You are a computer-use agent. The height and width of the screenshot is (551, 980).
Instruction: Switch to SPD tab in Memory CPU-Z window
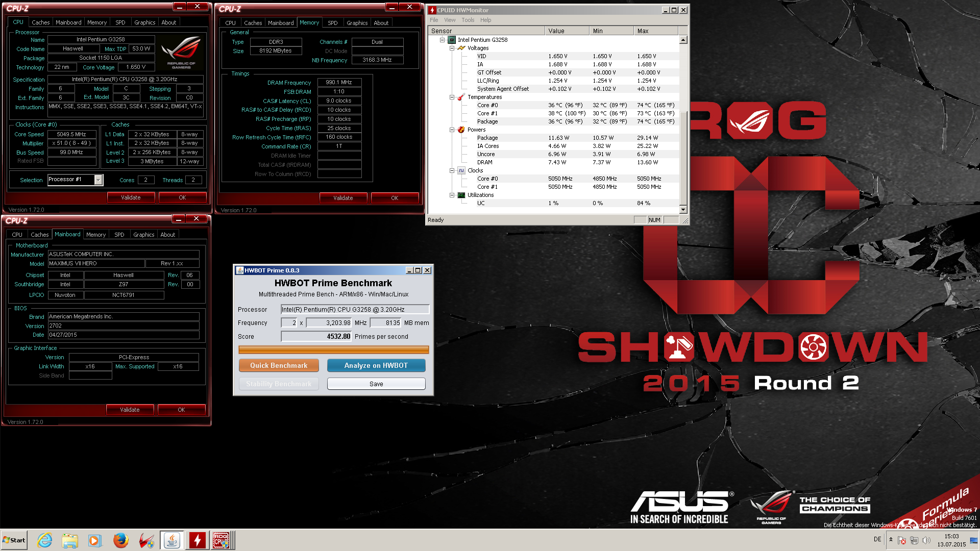(x=333, y=23)
